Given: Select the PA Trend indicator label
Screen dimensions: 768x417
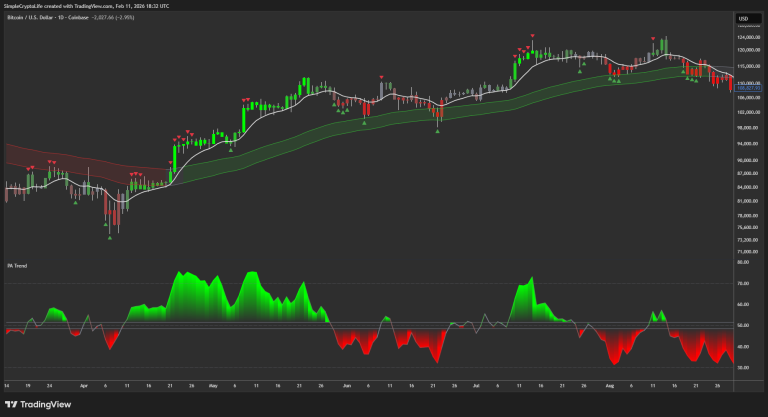Looking at the screenshot, I should [14, 265].
